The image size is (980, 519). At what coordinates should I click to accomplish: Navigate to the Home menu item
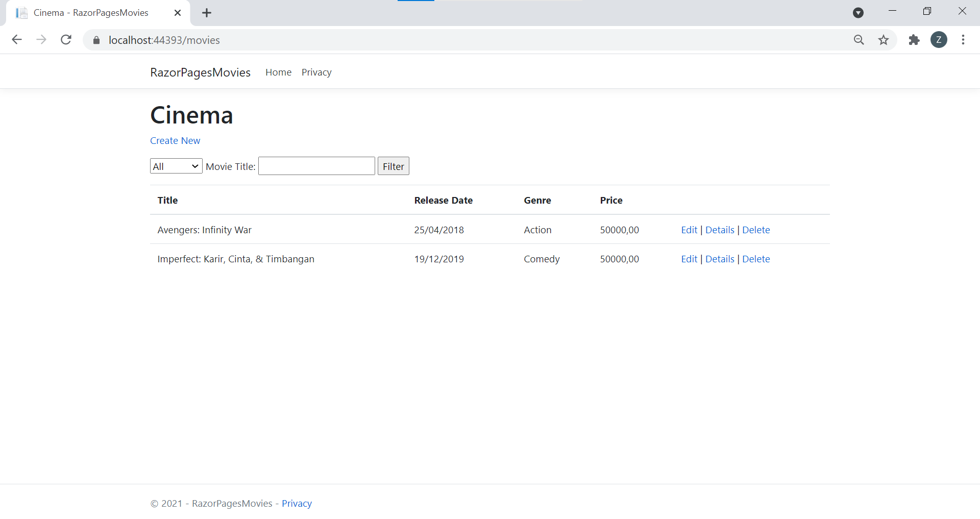278,72
